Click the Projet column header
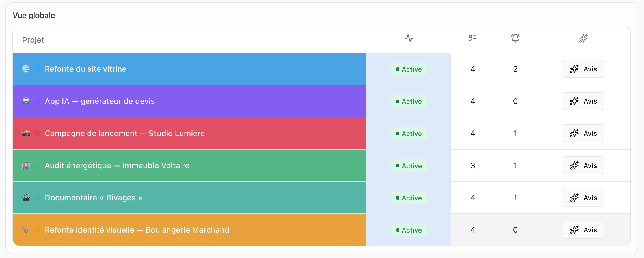 pyautogui.click(x=33, y=40)
